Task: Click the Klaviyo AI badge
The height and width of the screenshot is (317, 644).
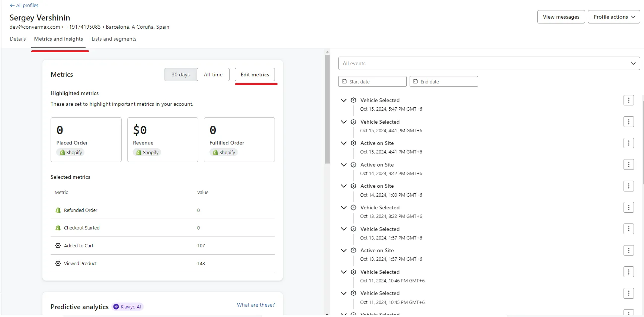Action: [x=128, y=307]
